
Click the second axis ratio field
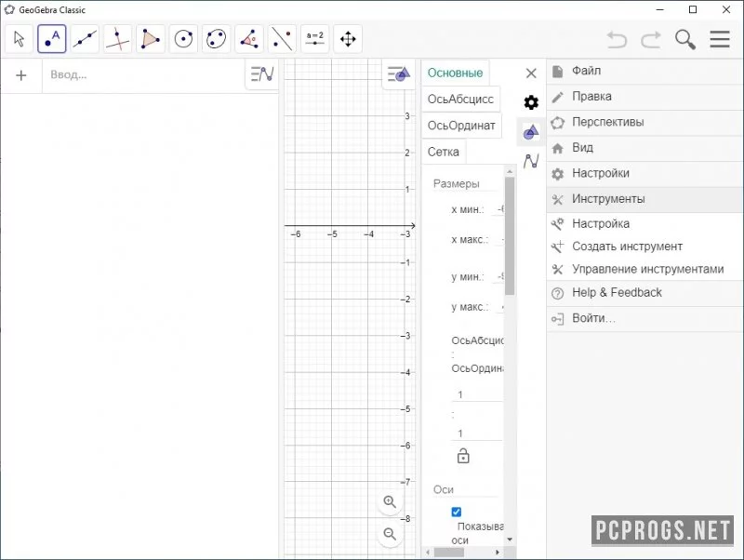(x=477, y=433)
